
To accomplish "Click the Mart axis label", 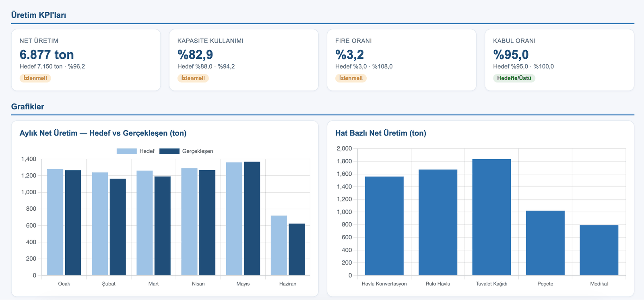I will click(x=153, y=284).
